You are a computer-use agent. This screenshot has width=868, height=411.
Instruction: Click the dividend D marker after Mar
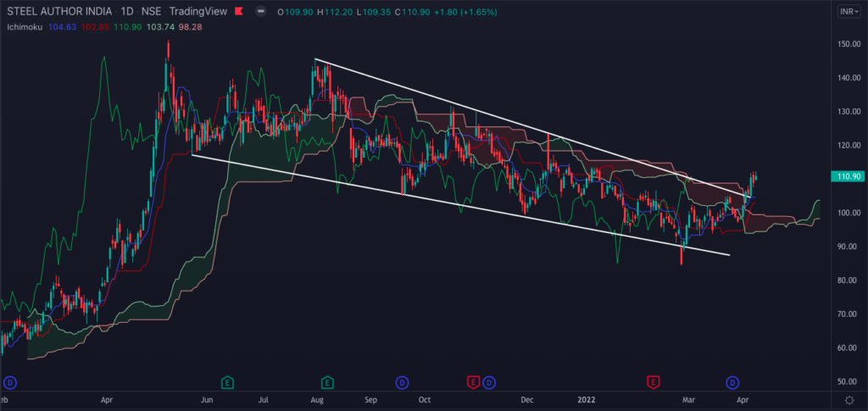(x=733, y=381)
